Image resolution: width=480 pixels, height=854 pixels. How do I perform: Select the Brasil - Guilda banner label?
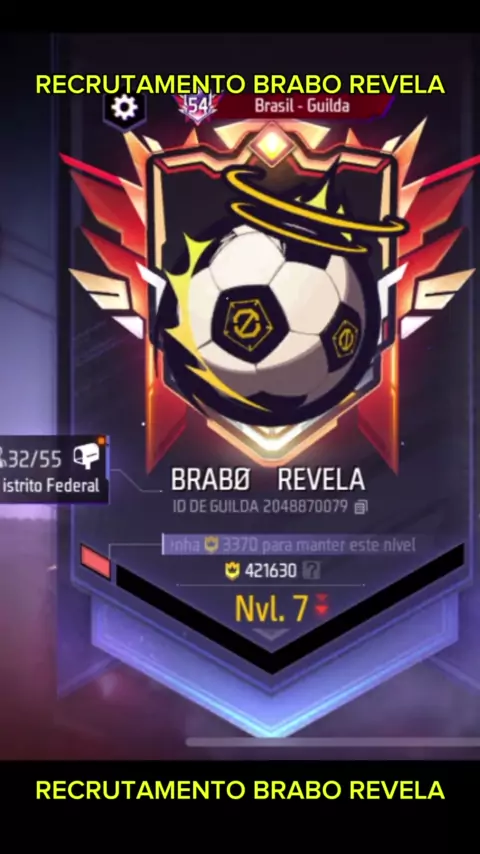302,105
